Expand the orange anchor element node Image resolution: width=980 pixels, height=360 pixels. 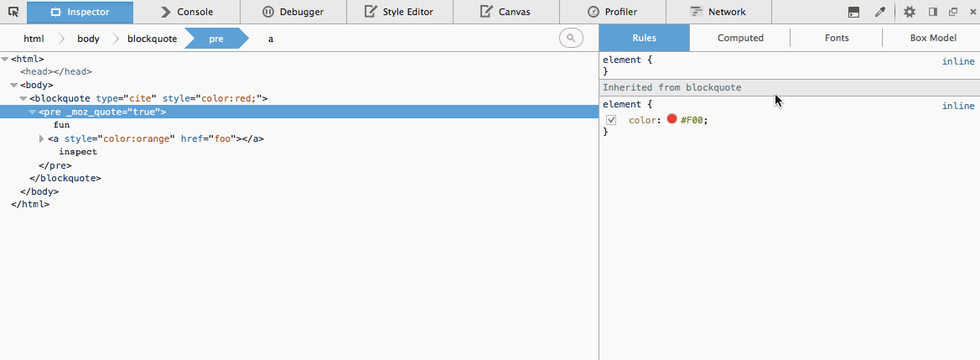[42, 138]
